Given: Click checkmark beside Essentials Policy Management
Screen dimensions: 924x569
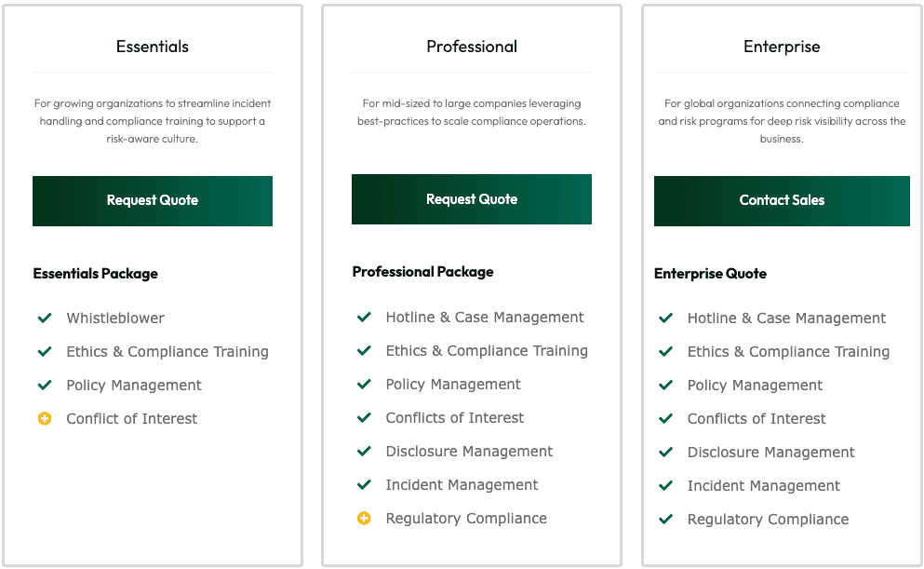Looking at the screenshot, I should click(x=45, y=386).
